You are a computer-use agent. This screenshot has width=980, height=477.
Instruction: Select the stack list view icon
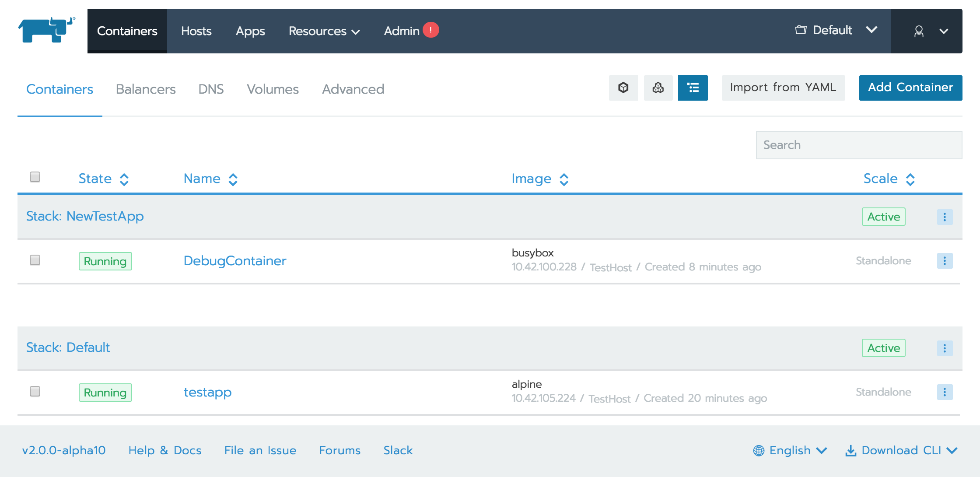[x=693, y=88]
